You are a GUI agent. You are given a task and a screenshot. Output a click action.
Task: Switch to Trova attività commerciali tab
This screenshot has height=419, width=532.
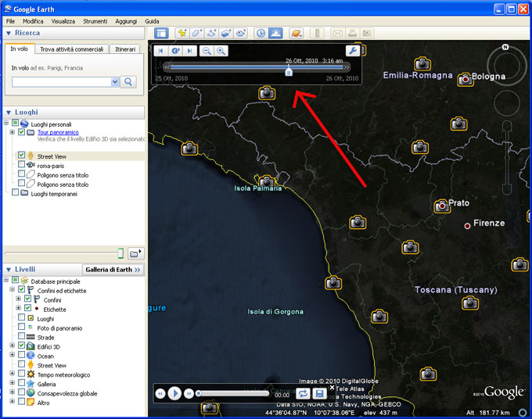tap(72, 49)
